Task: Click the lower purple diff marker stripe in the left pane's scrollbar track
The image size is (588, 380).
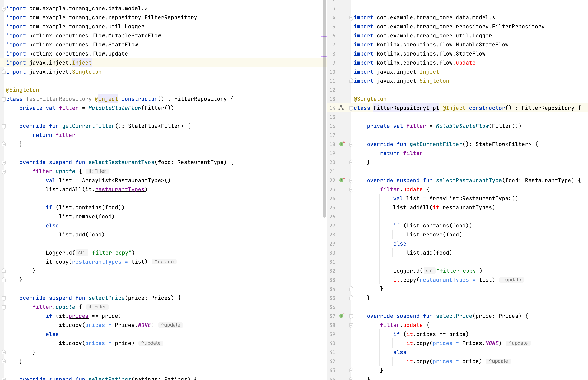Action: 324,56
